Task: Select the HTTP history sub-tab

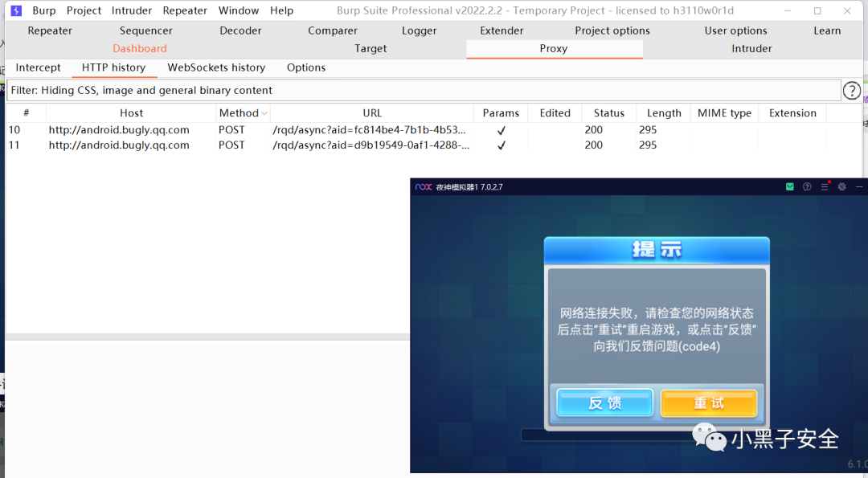Action: [113, 67]
